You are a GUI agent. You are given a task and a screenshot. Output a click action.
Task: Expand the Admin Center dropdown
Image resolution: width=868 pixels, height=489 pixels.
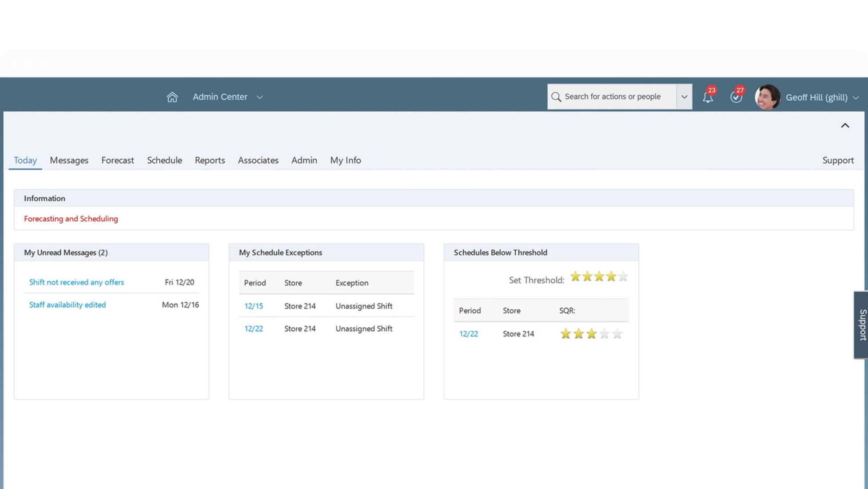[260, 97]
